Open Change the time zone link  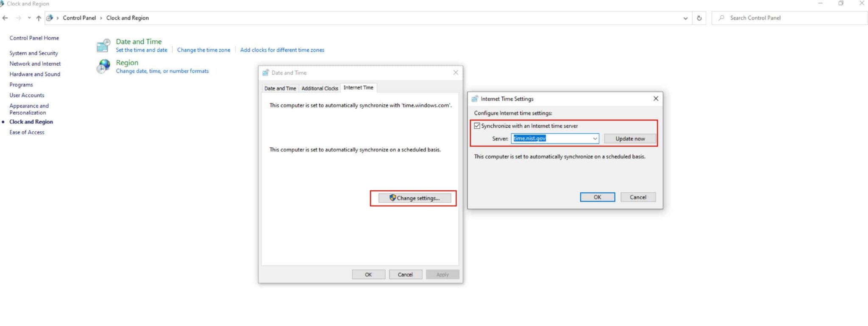point(203,50)
